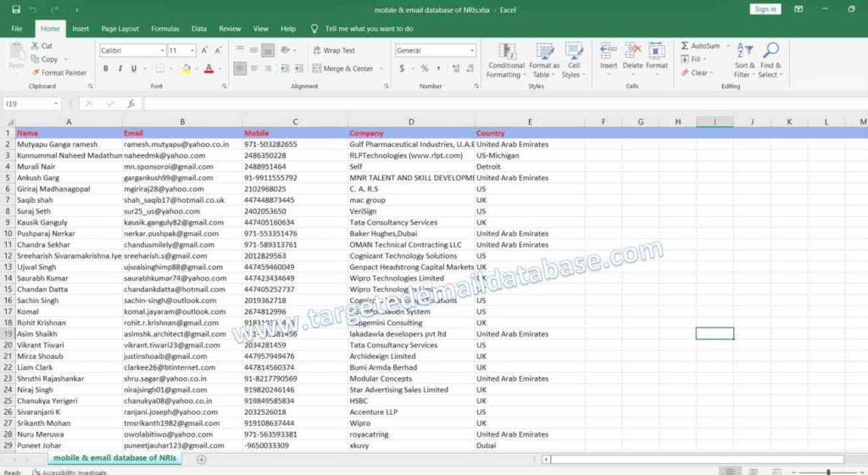Click the Accessibility: Investigate status entry
This screenshot has height=475, width=868.
pos(70,472)
